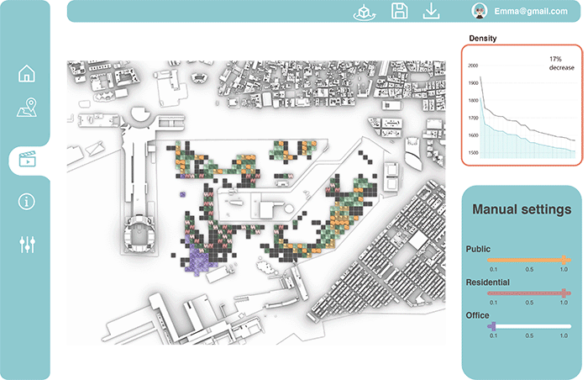Image resolution: width=588 pixels, height=380 pixels.
Task: Click the Office slider handle
Action: click(x=492, y=325)
